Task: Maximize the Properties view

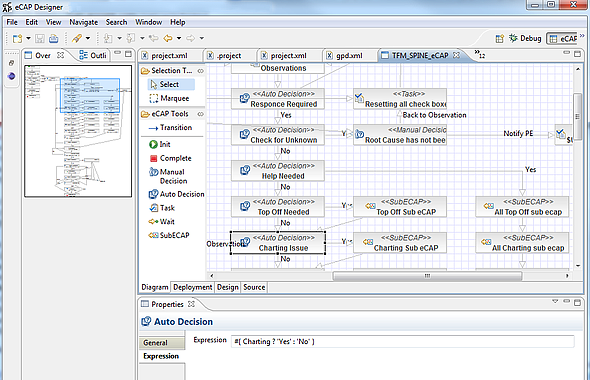Action: point(577,302)
